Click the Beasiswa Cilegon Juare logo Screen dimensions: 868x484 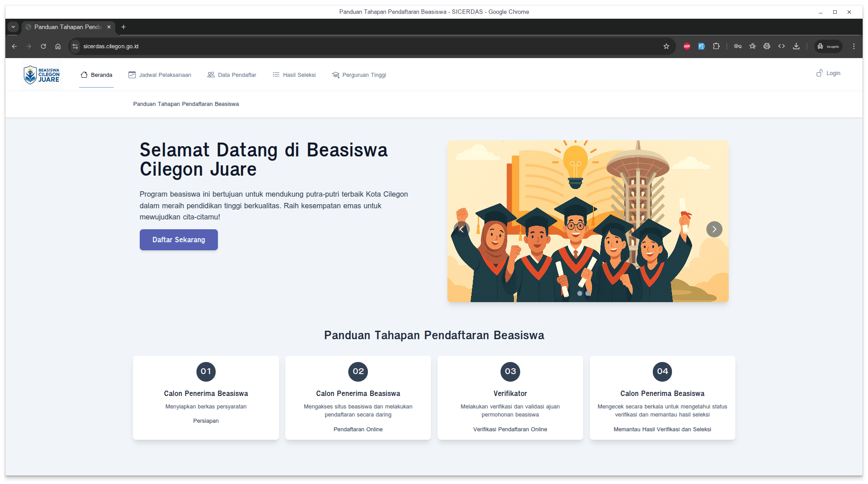(x=42, y=74)
